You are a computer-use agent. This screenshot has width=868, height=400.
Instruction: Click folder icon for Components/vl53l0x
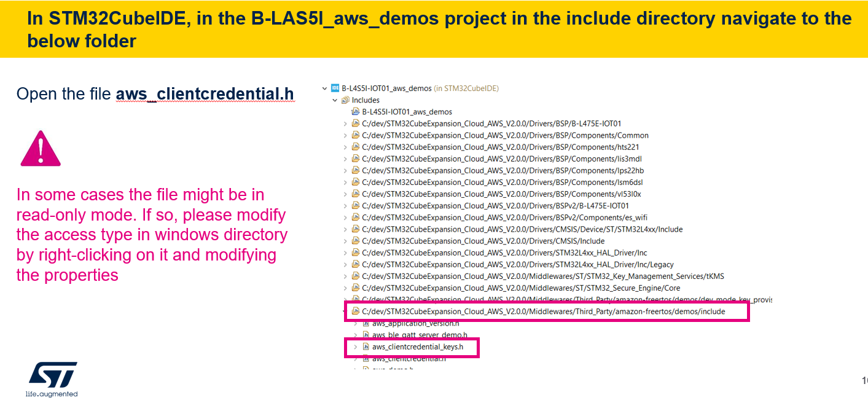pos(355,194)
